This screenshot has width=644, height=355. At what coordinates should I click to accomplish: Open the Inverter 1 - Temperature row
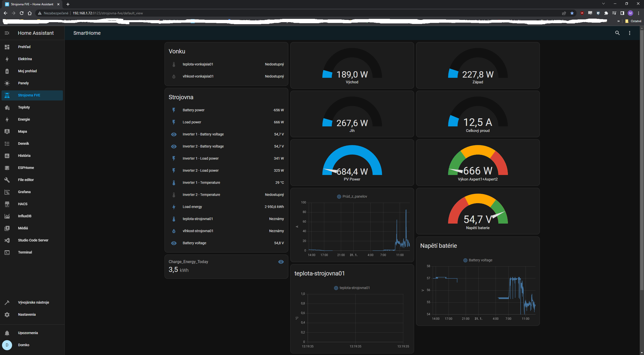click(x=226, y=183)
